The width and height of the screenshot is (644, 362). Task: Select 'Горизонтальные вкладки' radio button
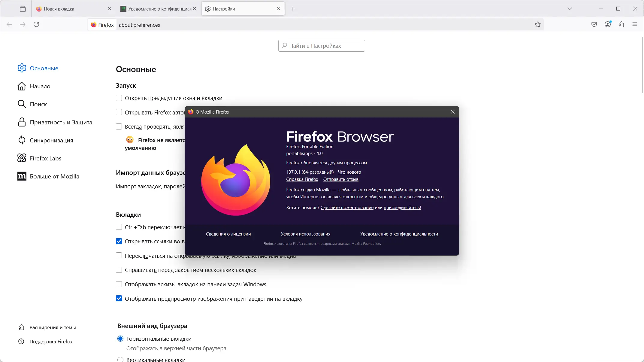[120, 339]
